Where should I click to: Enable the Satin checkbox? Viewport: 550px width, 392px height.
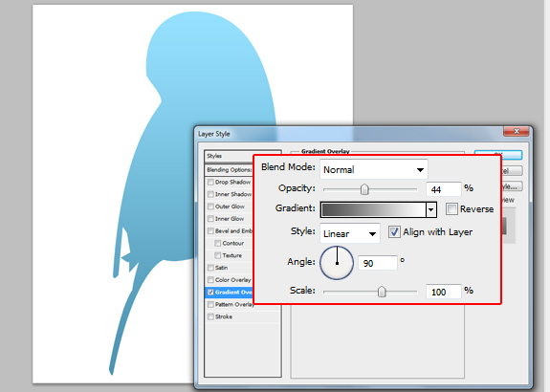[210, 268]
